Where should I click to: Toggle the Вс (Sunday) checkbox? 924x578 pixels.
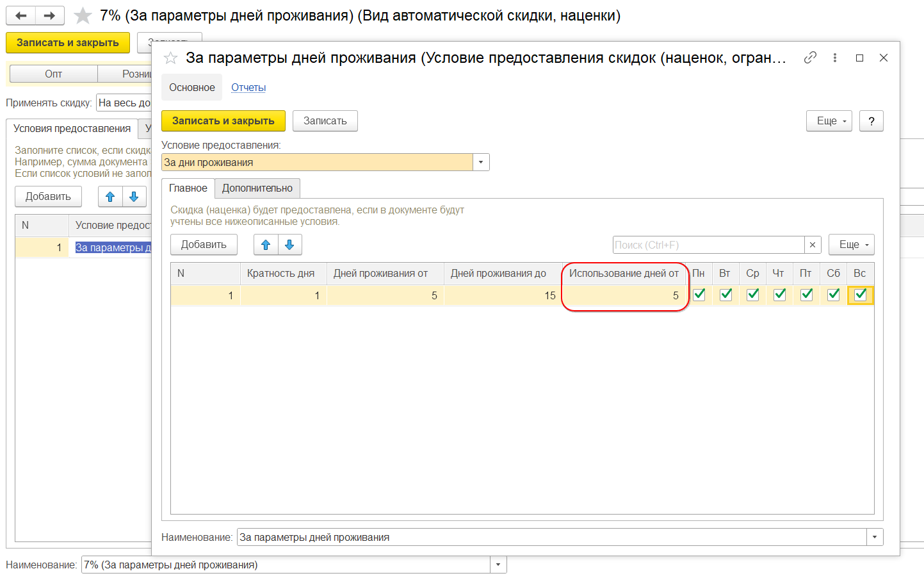pos(861,295)
